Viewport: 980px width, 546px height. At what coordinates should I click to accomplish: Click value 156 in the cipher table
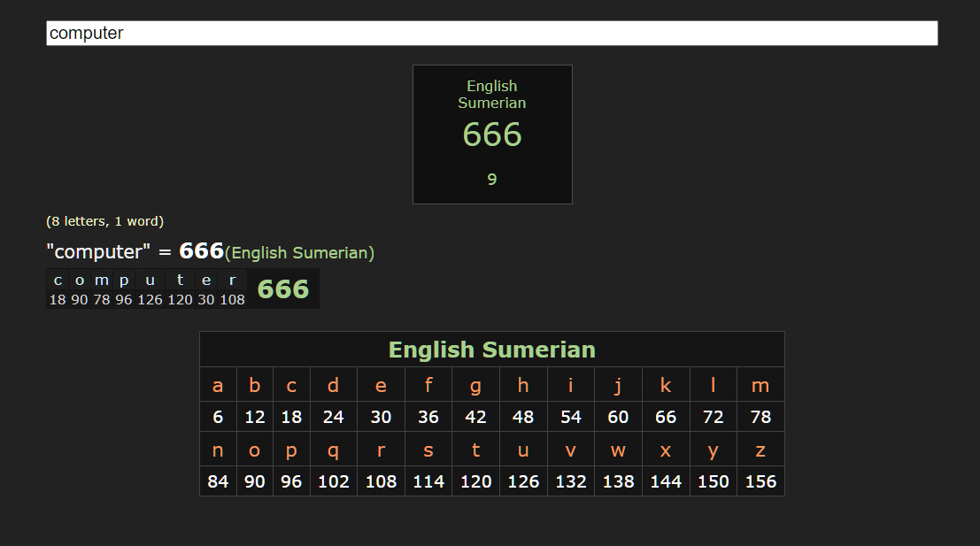coord(760,481)
